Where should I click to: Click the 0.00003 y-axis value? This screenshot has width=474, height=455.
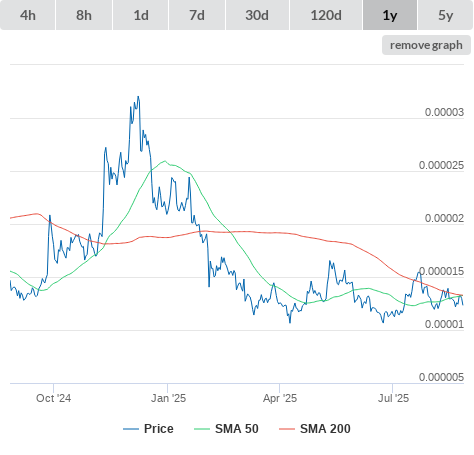coord(444,112)
